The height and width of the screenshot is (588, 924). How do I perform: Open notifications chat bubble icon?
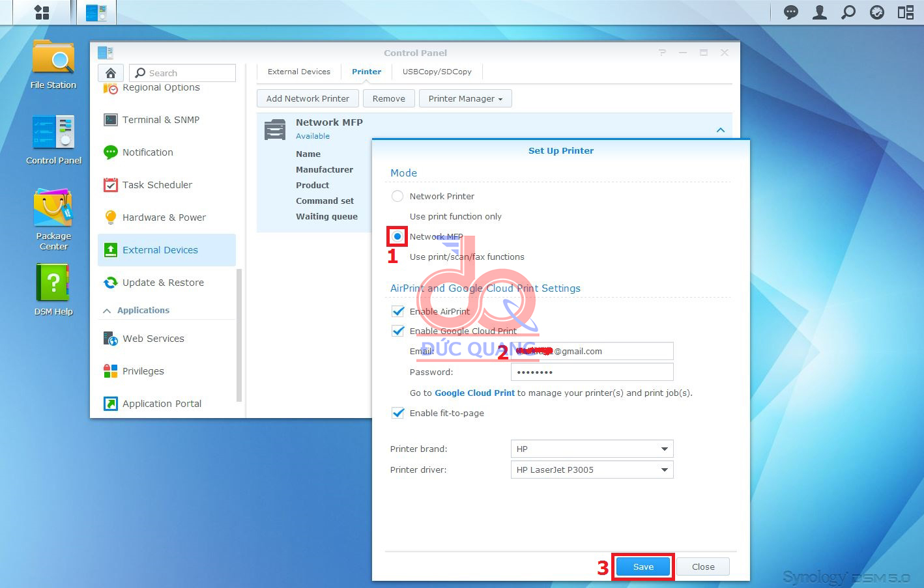pos(791,12)
